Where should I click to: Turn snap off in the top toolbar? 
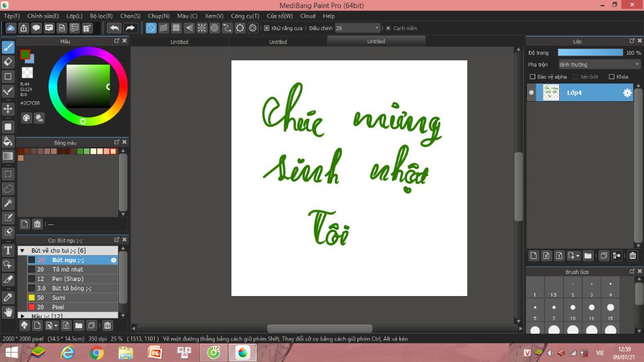click(151, 28)
